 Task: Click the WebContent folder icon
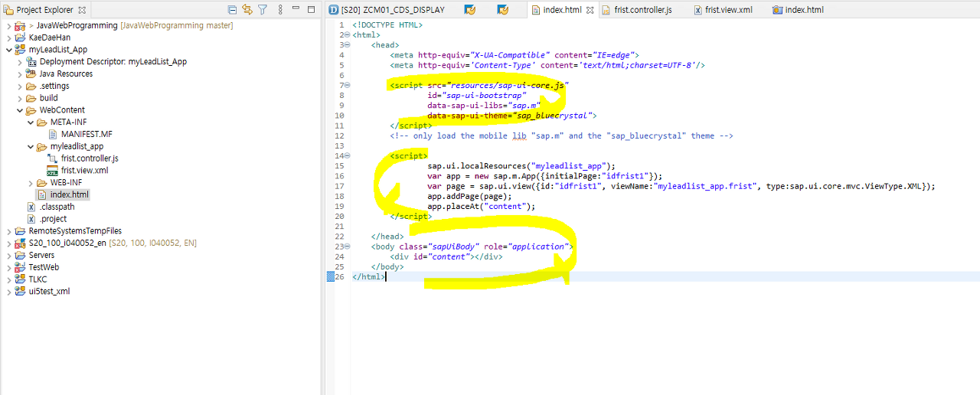click(x=31, y=110)
